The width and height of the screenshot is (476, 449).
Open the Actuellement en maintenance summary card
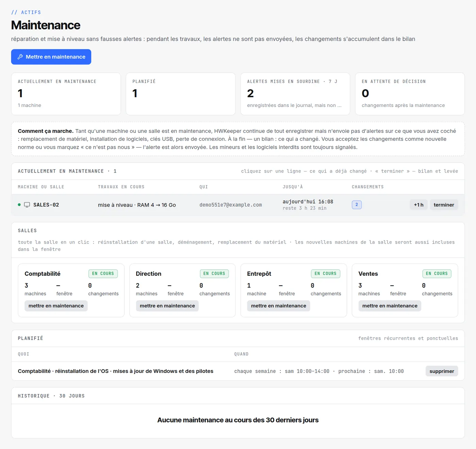click(x=66, y=94)
